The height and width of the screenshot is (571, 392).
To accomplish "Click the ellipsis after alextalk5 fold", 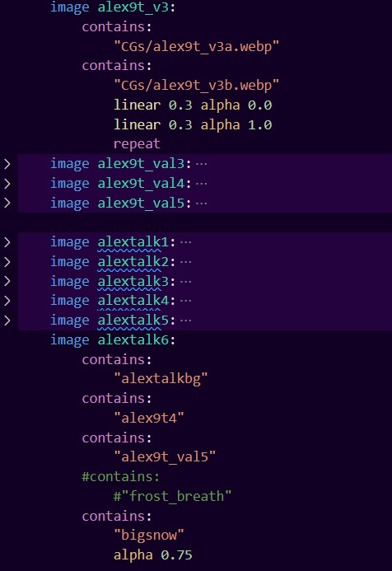I will click(x=185, y=321).
